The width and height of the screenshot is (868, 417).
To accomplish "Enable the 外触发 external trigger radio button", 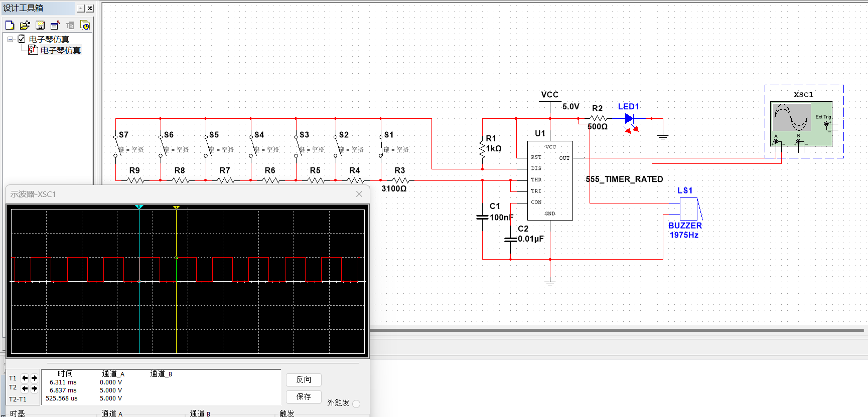I will click(356, 404).
